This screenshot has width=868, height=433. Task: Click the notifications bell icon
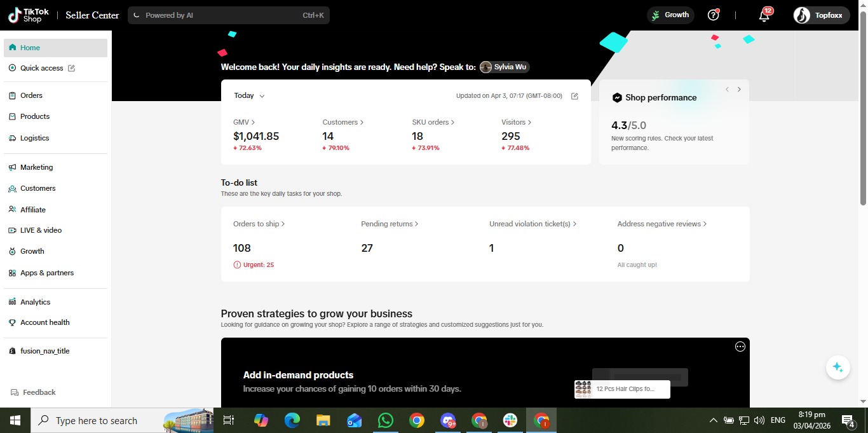tap(764, 16)
